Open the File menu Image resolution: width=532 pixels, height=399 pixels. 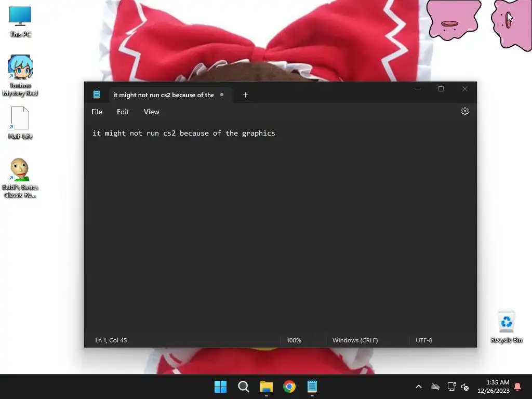97,112
